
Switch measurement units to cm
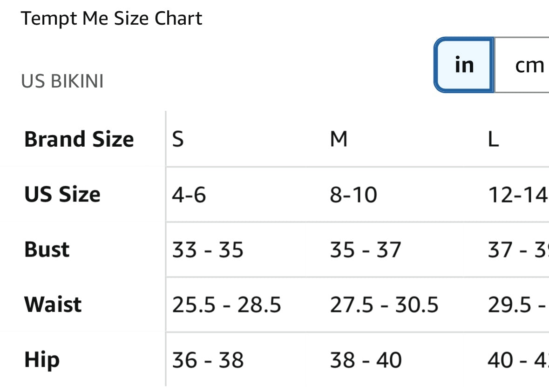click(529, 65)
